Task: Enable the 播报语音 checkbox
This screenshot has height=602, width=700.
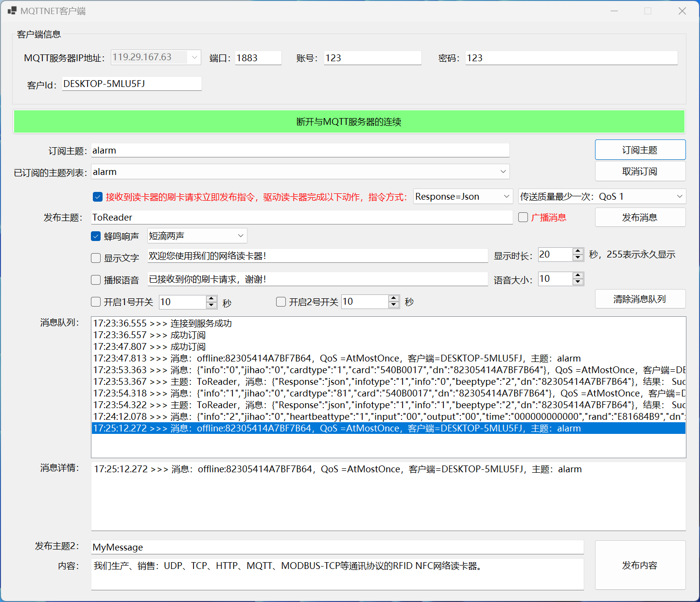Action: [x=96, y=280]
